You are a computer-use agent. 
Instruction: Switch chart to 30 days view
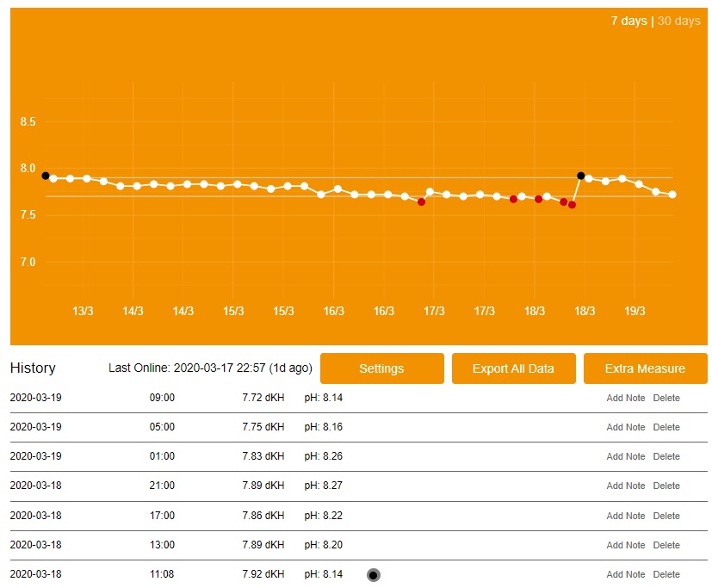tap(678, 21)
